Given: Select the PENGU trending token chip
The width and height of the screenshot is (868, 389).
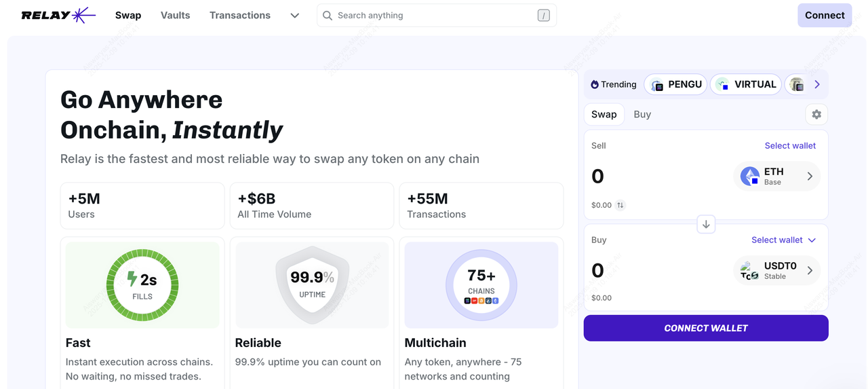Looking at the screenshot, I should pyautogui.click(x=675, y=85).
